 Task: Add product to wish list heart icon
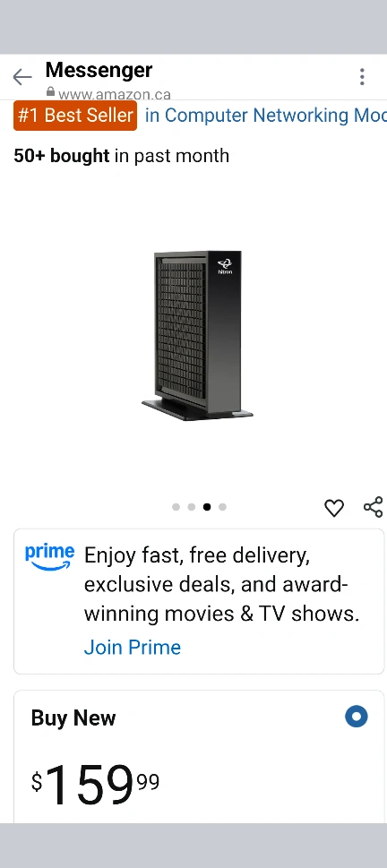pyautogui.click(x=334, y=508)
